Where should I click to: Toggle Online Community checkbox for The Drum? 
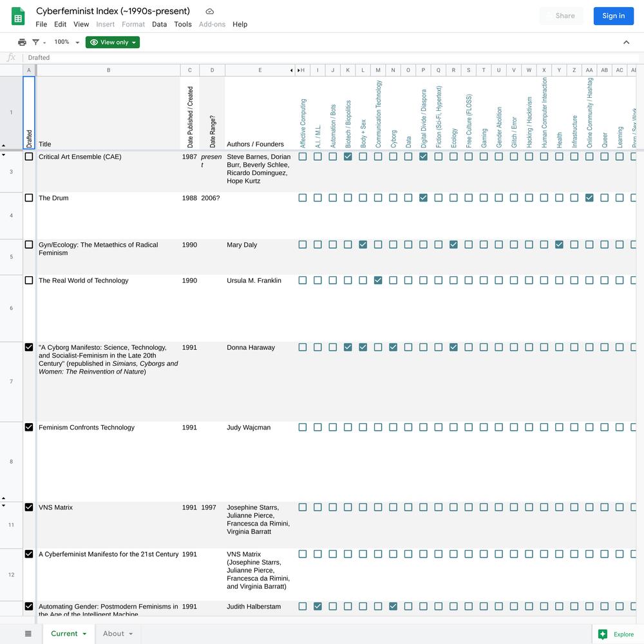589,198
